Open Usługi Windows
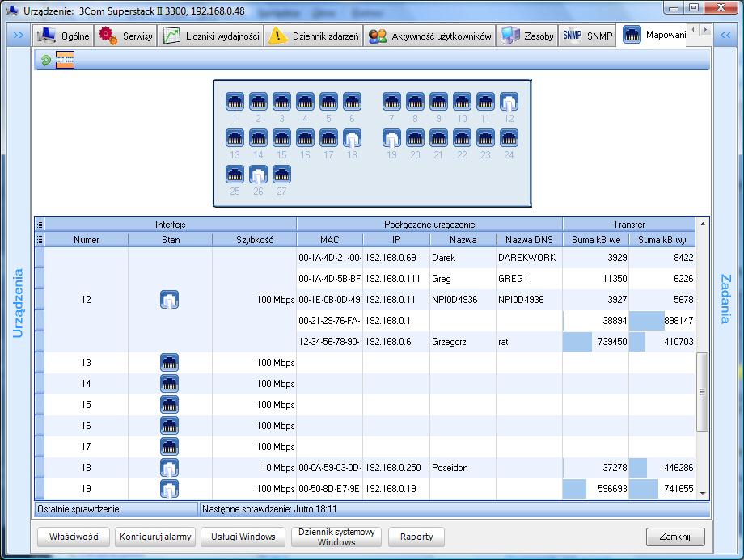 click(x=243, y=537)
